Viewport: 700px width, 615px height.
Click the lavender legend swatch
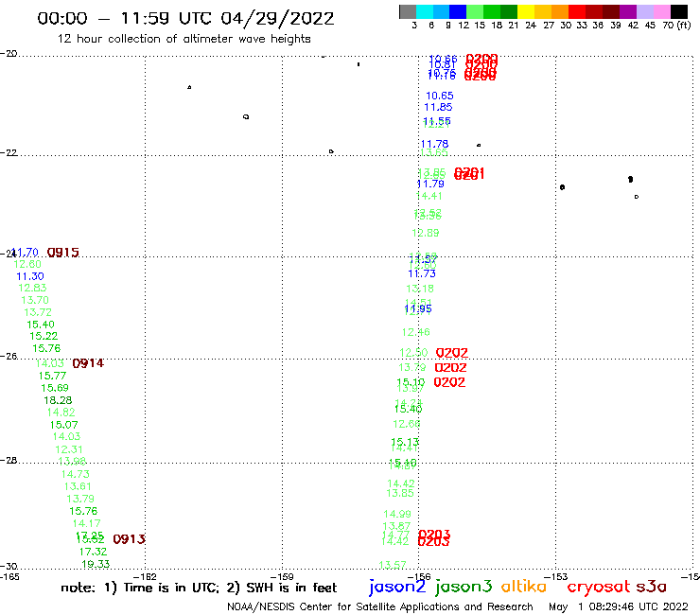click(x=644, y=11)
